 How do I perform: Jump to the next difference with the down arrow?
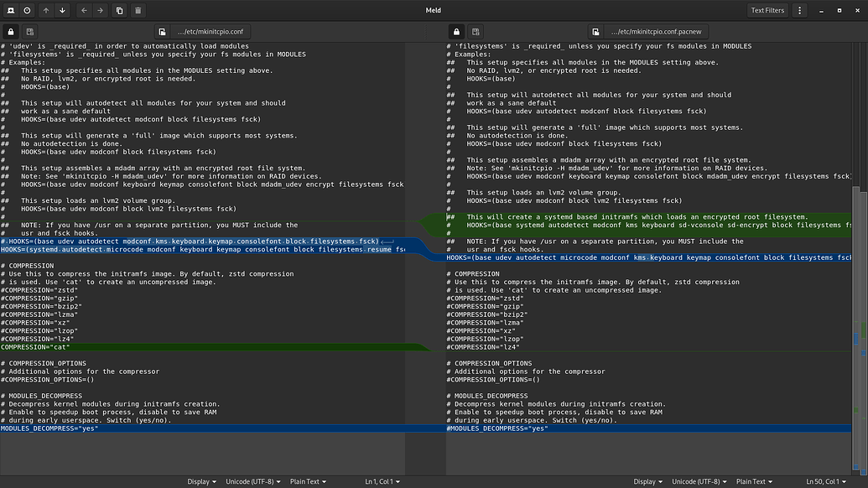click(63, 10)
